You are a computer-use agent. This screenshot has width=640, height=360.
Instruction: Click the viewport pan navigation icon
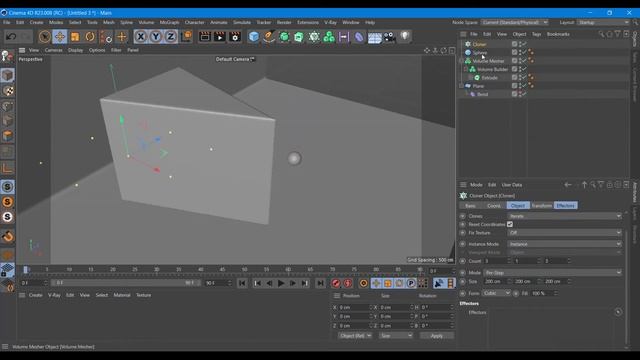(x=427, y=50)
